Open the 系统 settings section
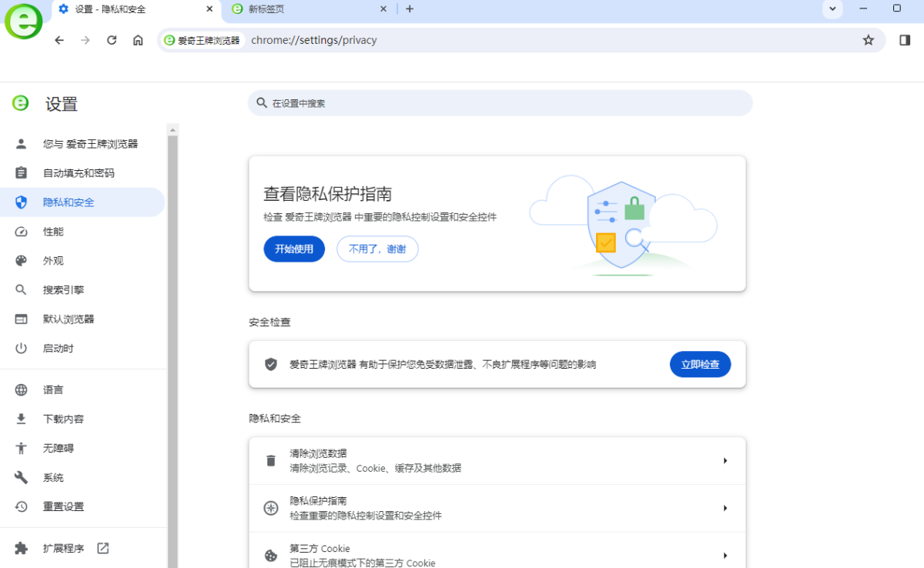Screen dimensions: 924x568 pyautogui.click(x=52, y=477)
